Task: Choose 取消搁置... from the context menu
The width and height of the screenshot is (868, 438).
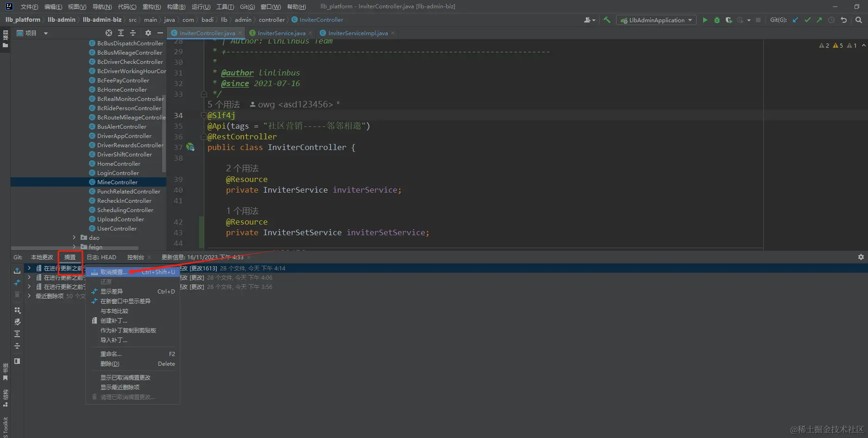Action: click(113, 272)
